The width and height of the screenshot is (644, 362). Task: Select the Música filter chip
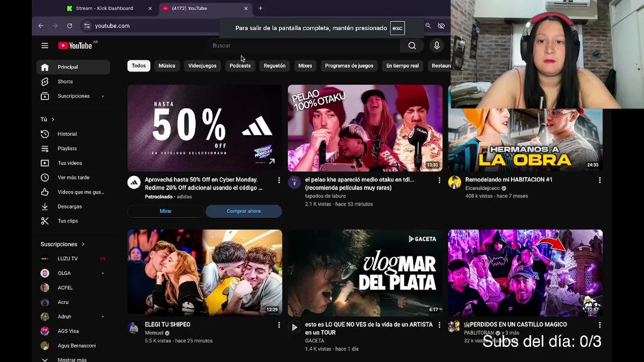(167, 66)
